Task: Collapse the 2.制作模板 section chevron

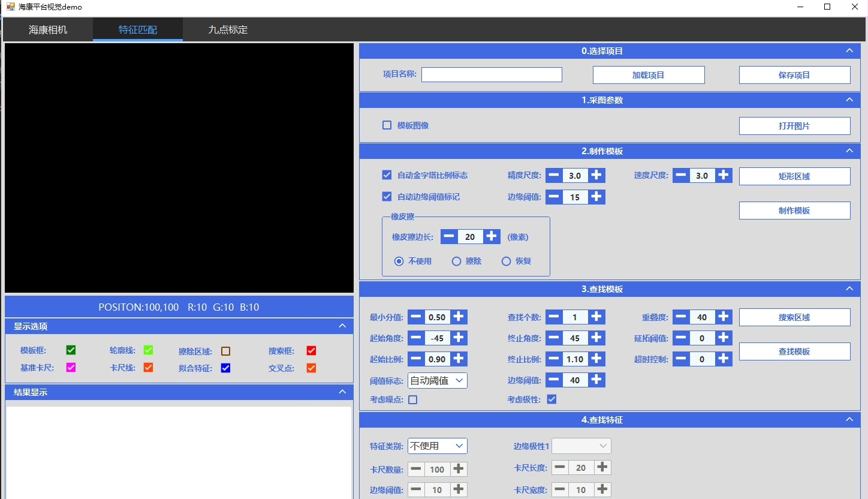Action: [x=849, y=151]
